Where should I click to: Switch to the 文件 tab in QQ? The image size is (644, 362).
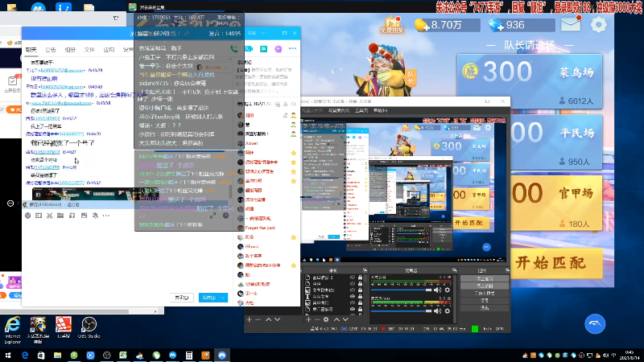[89, 50]
